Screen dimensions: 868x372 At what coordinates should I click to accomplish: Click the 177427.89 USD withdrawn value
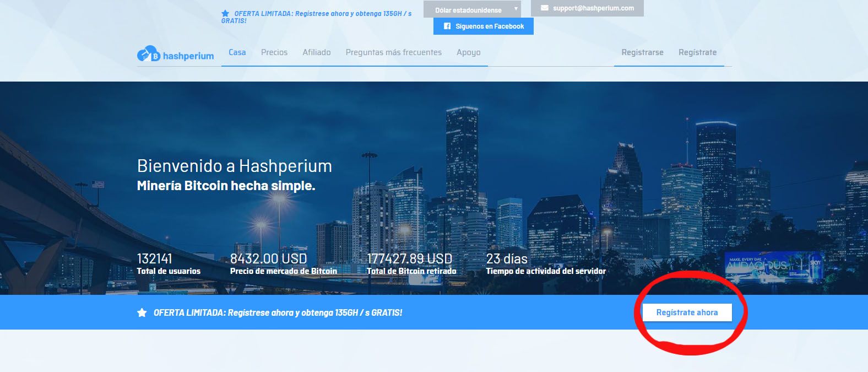click(410, 258)
